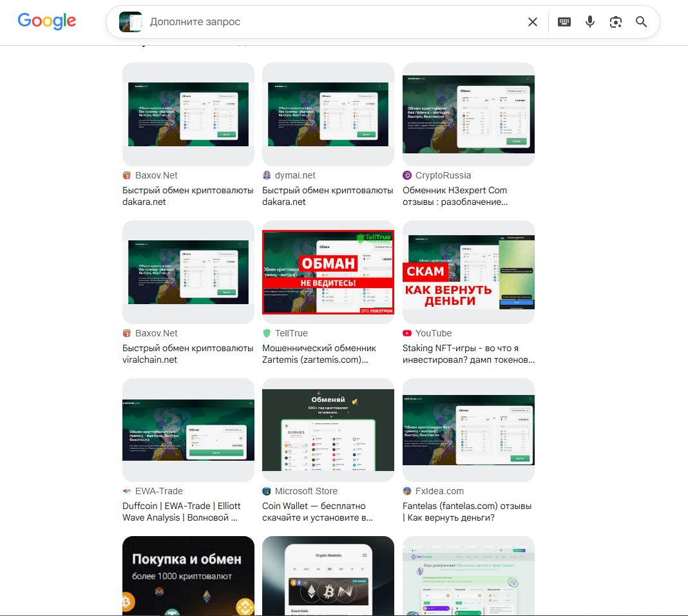Open first Baxov.Net dakara.net image thumbnail
Screen dimensions: 688x616
tap(188, 114)
